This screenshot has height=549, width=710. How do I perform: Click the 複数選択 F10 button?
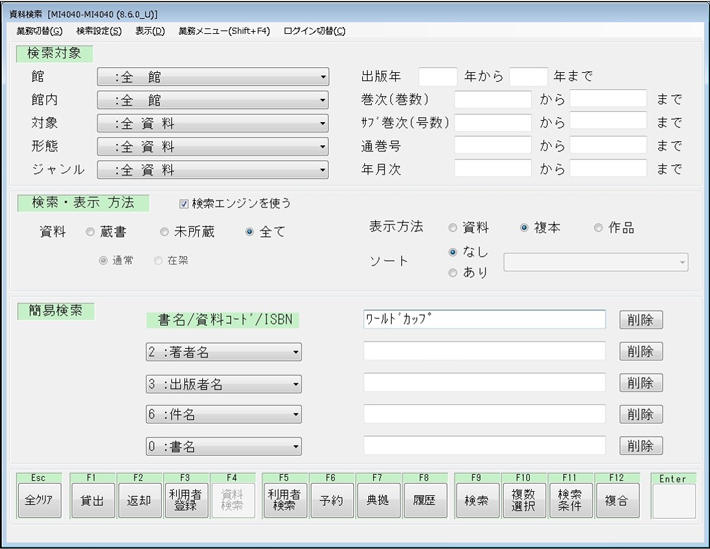coord(524,501)
